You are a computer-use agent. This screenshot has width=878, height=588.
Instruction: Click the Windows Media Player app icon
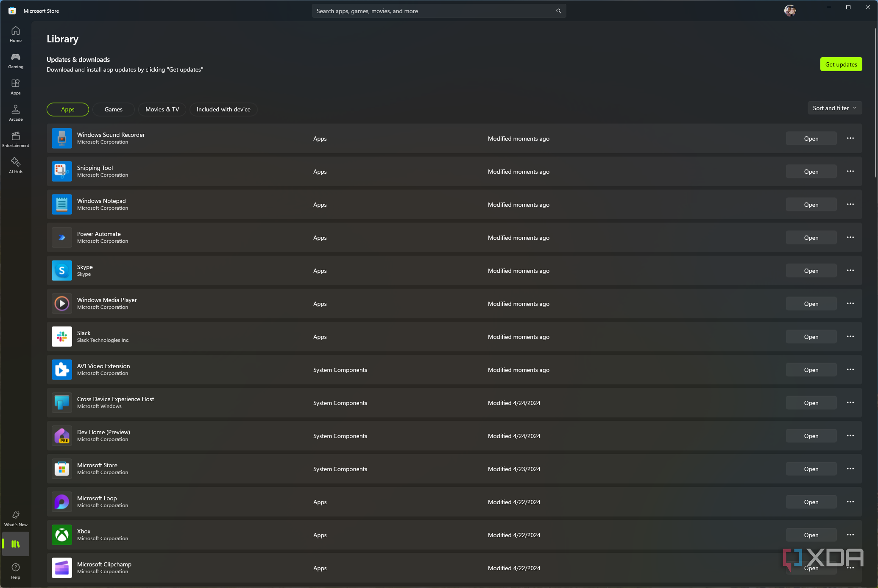coord(62,304)
